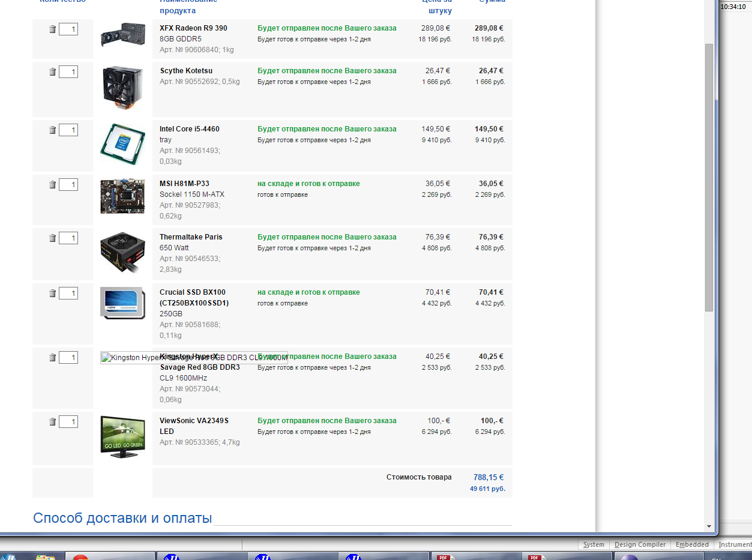Open Scythe Kotetsu cooler thumbnail
The image size is (752, 560).
point(122,89)
